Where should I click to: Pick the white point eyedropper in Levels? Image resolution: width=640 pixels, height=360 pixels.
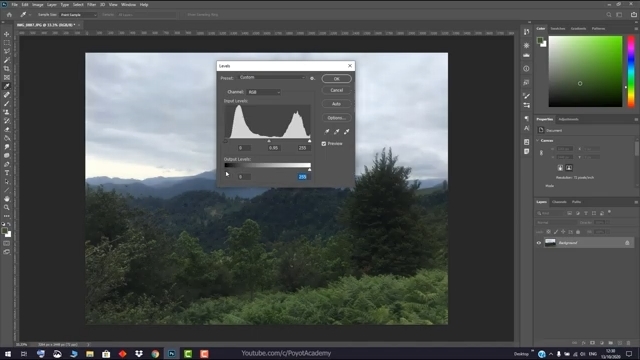coord(347,131)
